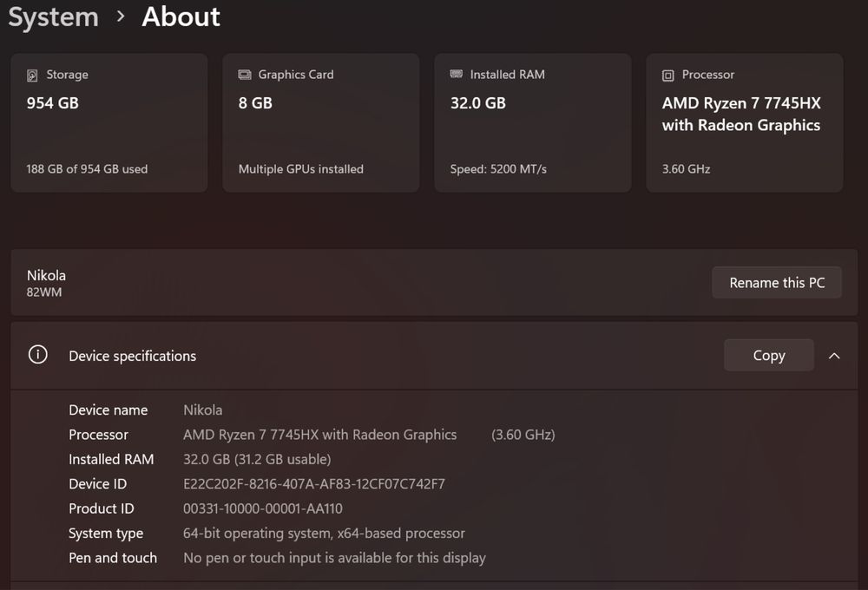Click the Device name label
868x590 pixels.
tap(108, 410)
